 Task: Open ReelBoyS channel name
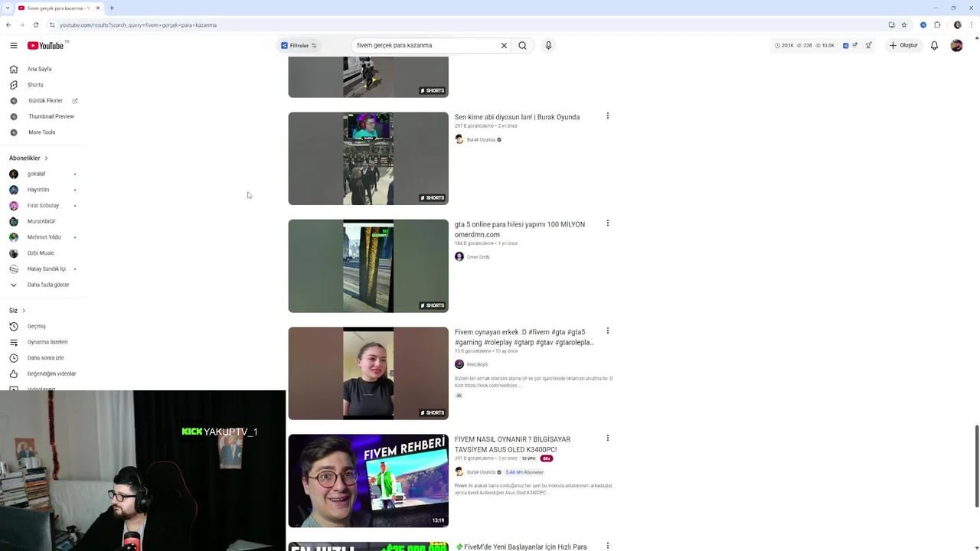tap(477, 365)
